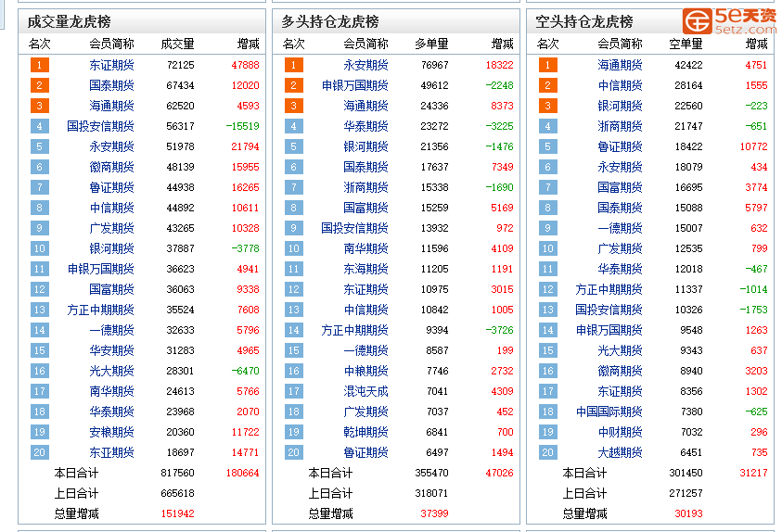Click 安粮期货 in 成交量龙虎榜

(x=111, y=433)
